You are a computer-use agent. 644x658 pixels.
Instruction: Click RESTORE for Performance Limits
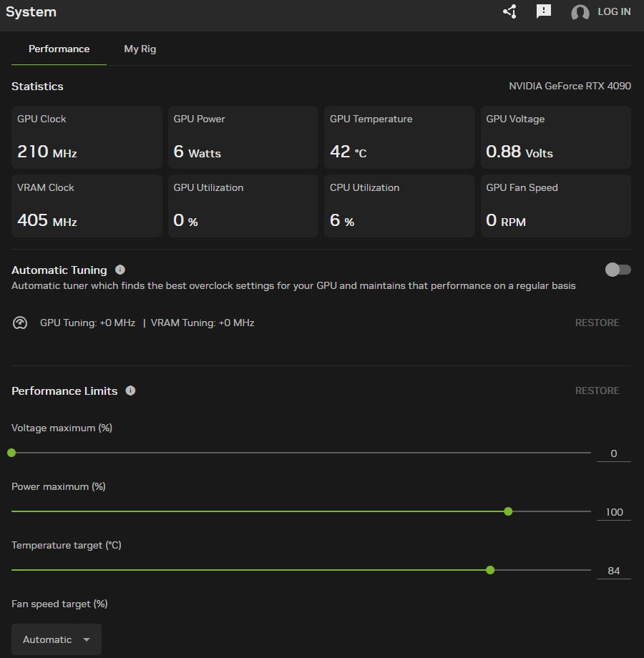pyautogui.click(x=597, y=391)
